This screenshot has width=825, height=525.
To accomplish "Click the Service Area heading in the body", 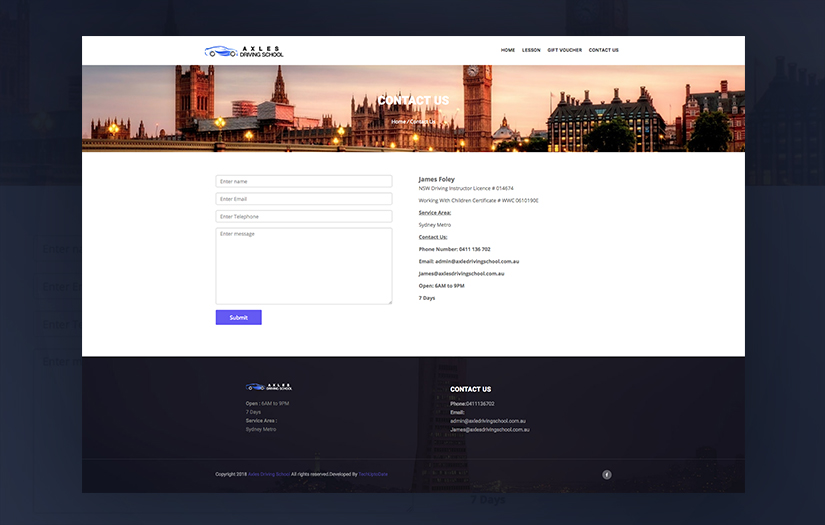I will pos(435,213).
